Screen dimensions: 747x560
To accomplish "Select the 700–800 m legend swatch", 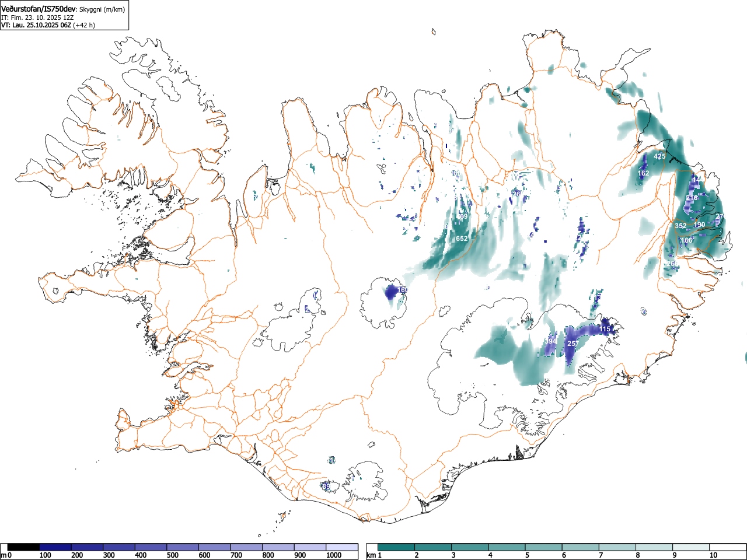I will 246,547.
